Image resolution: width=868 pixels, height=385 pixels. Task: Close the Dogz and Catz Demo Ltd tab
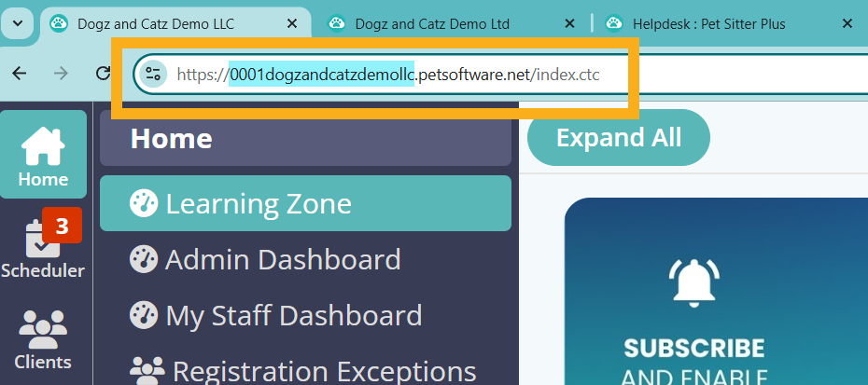569,24
